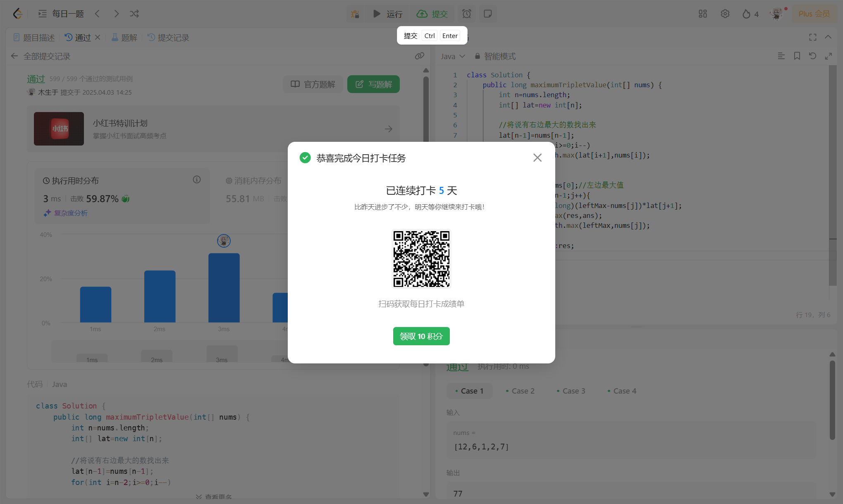Claim the 10 points reward button
Image resolution: width=843 pixels, height=504 pixels.
pyautogui.click(x=421, y=336)
